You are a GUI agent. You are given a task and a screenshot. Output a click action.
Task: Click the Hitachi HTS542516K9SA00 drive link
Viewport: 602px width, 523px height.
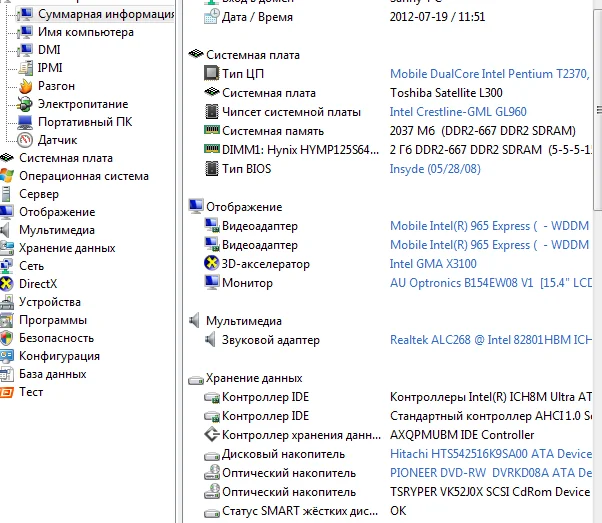491,454
